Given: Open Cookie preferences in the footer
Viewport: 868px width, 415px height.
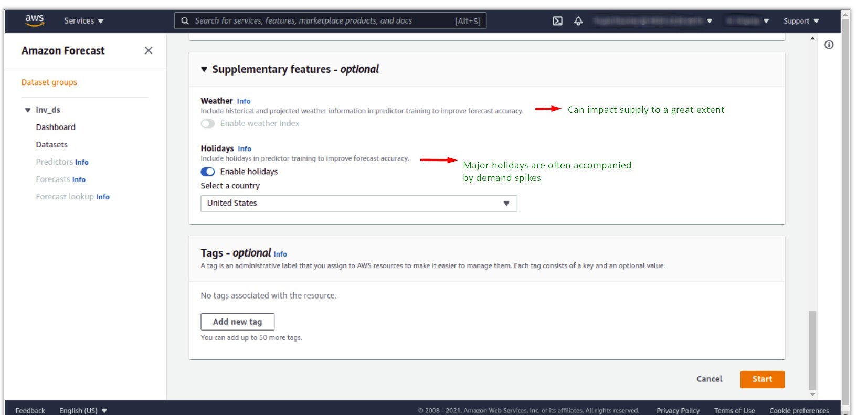Looking at the screenshot, I should [x=799, y=411].
